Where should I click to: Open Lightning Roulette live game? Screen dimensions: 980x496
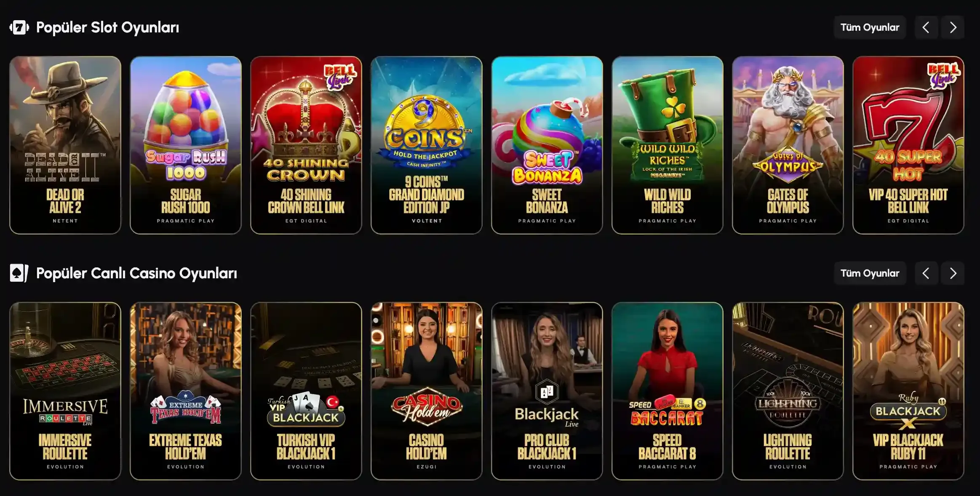tap(788, 391)
